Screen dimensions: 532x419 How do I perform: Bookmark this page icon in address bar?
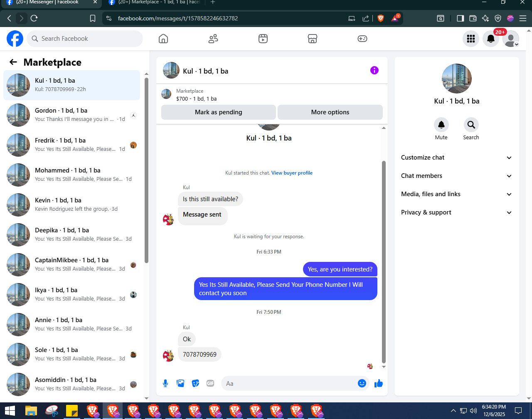[93, 18]
